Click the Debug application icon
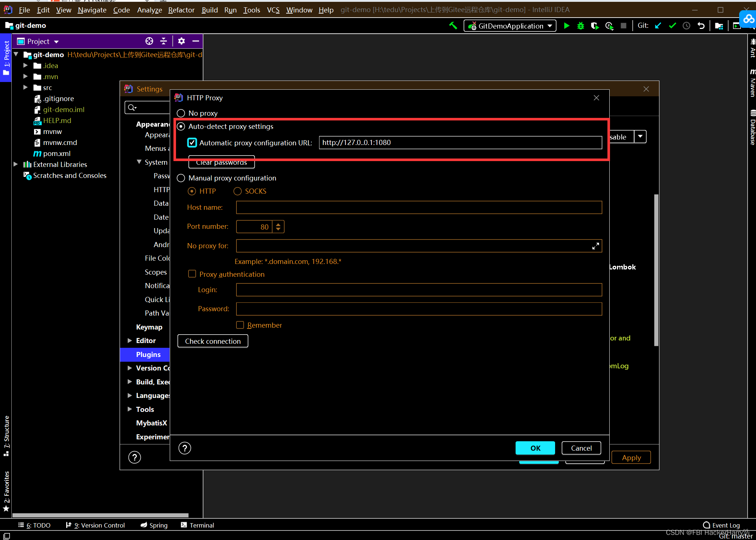756x540 pixels. click(581, 25)
